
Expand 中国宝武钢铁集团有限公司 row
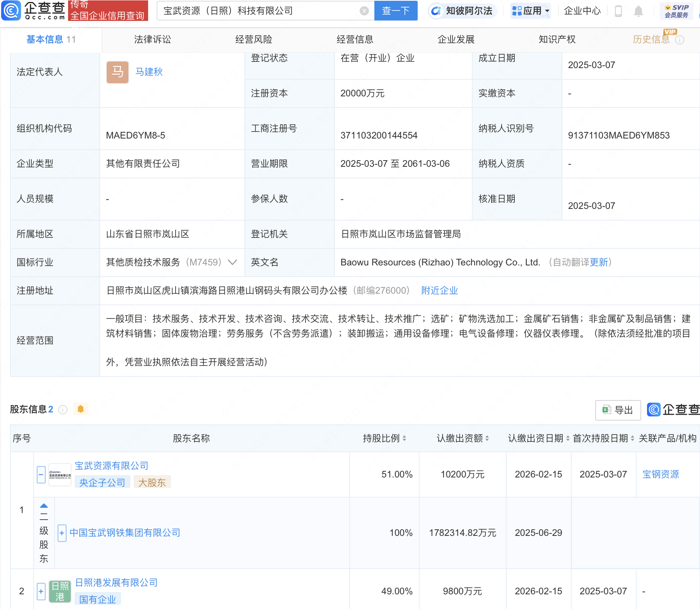(x=62, y=533)
